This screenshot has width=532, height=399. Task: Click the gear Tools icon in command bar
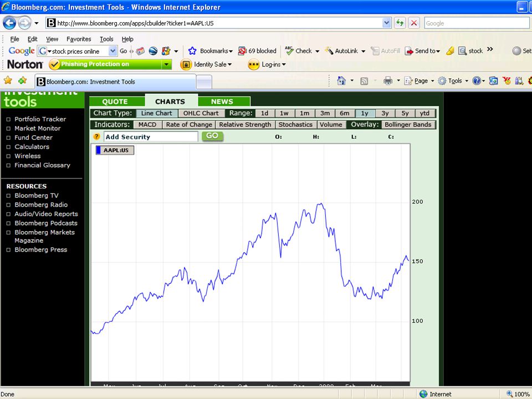tap(442, 81)
